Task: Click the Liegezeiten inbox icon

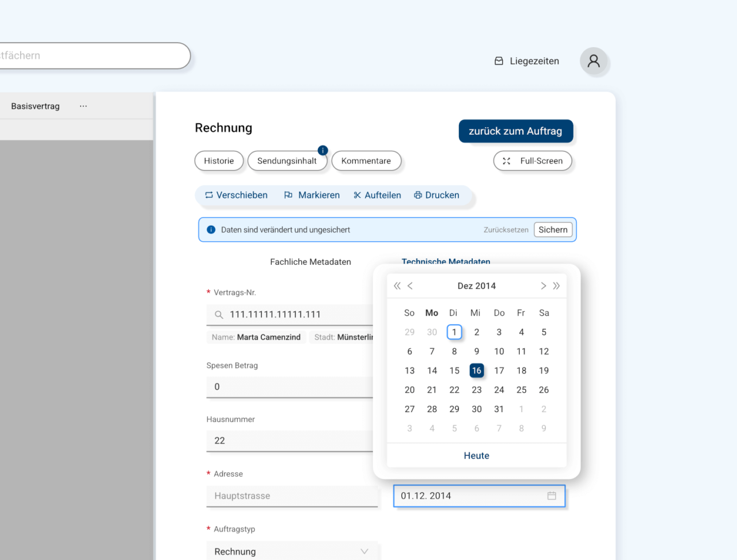Action: point(499,61)
